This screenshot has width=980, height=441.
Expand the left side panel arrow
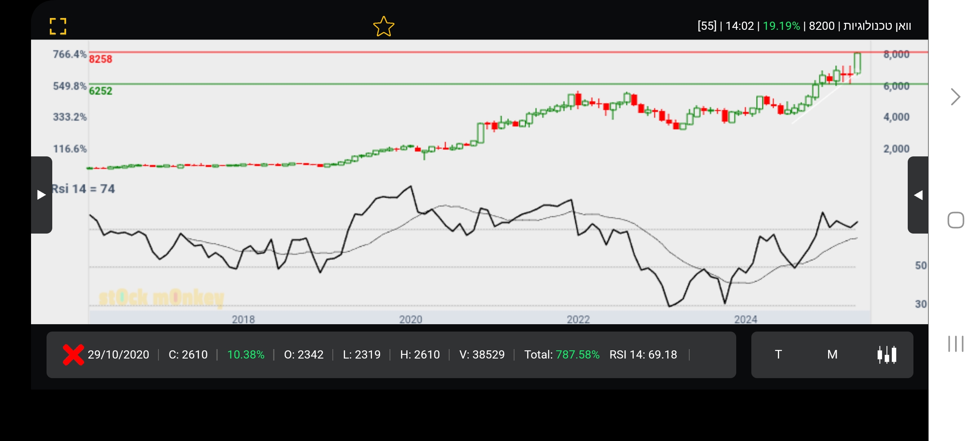tap(41, 195)
